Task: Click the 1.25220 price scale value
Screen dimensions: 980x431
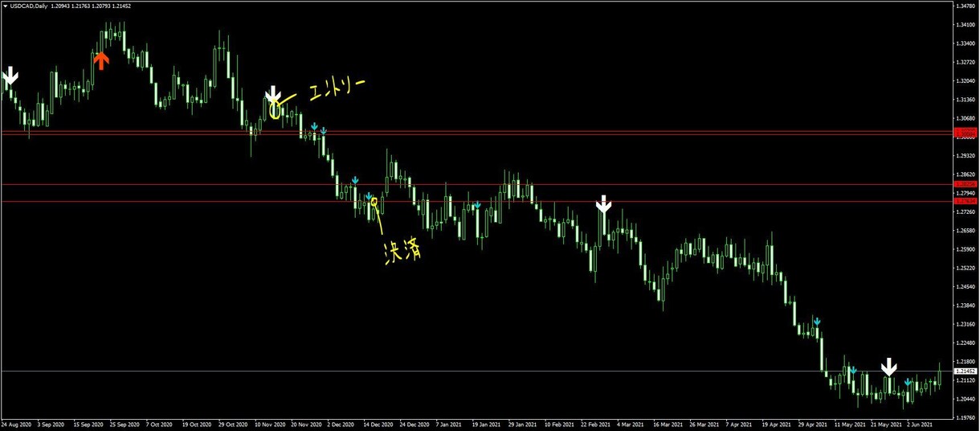Action: 966,268
